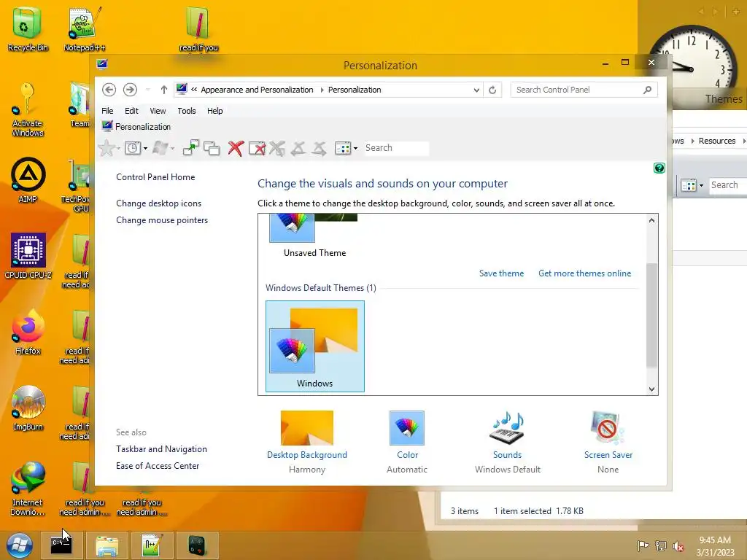Click the grayed Windows flag toolbar icon

[x=160, y=148]
